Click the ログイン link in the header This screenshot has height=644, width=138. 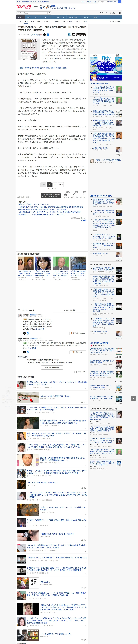[42, 8]
